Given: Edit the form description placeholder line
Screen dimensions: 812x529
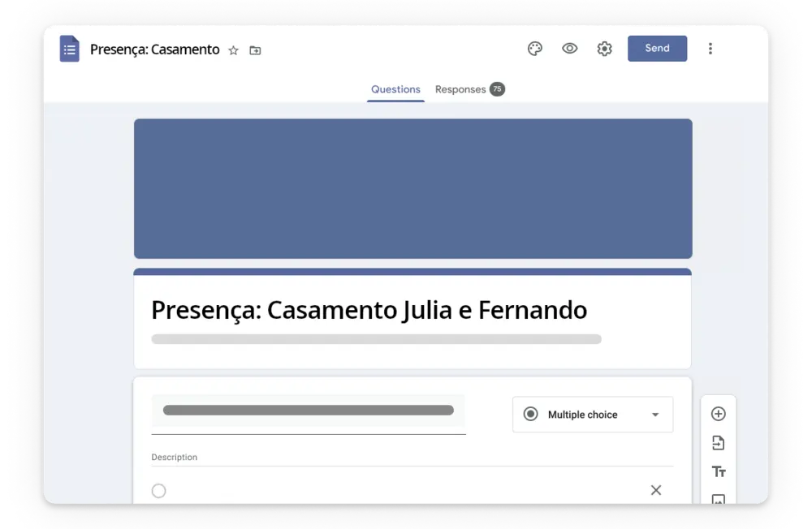Looking at the screenshot, I should pyautogui.click(x=377, y=339).
